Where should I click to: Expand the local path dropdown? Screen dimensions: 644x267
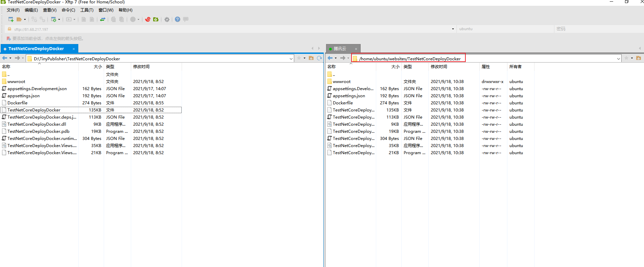tap(291, 59)
